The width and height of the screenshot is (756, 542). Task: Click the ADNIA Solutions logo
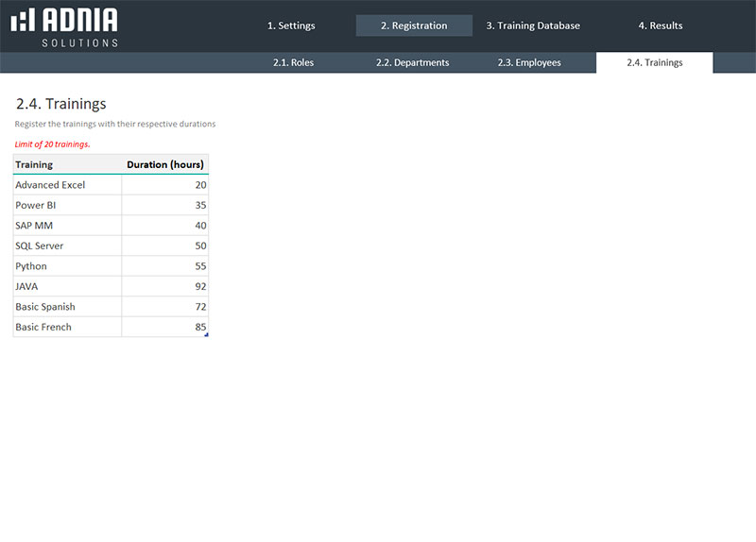(x=64, y=27)
